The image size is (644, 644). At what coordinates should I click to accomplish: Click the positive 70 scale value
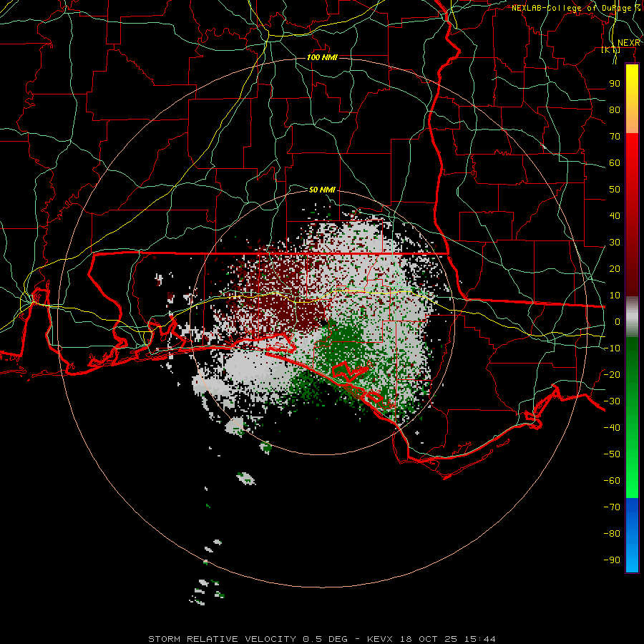pos(615,137)
